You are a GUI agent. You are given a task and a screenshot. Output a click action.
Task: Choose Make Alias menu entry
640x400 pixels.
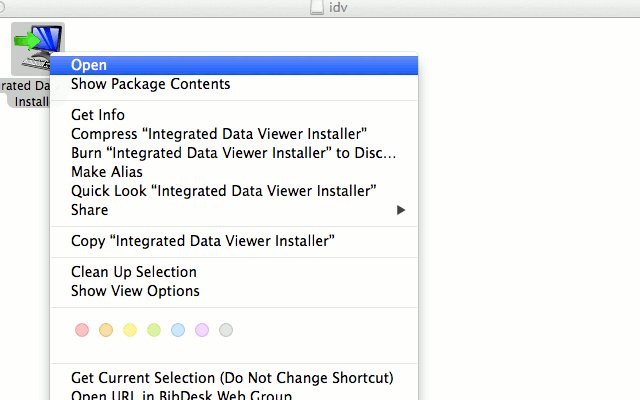107,172
